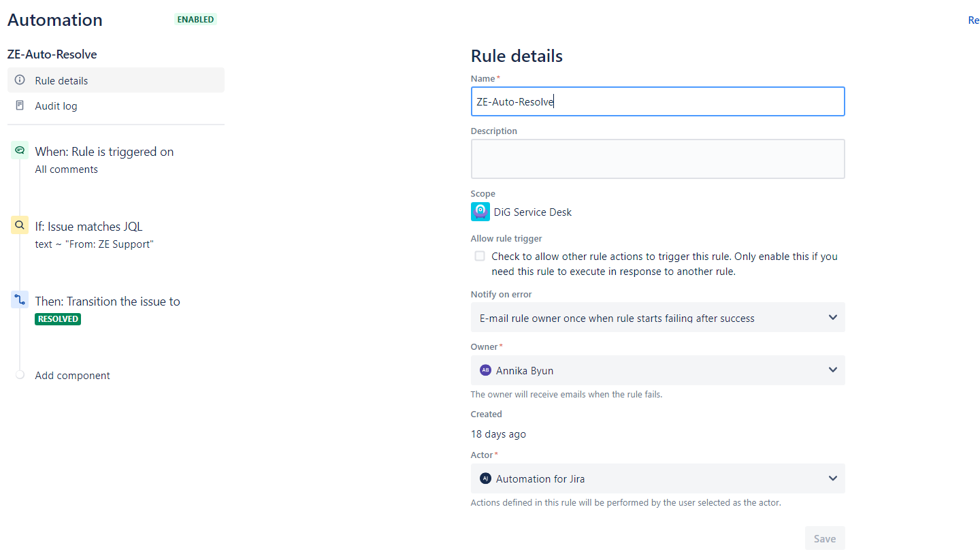Click the Annika Byun owner avatar
Image resolution: width=980 pixels, height=554 pixels.
[x=485, y=370]
